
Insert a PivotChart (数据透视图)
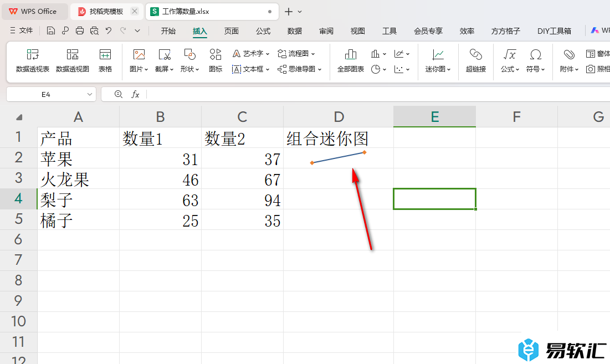[73, 61]
